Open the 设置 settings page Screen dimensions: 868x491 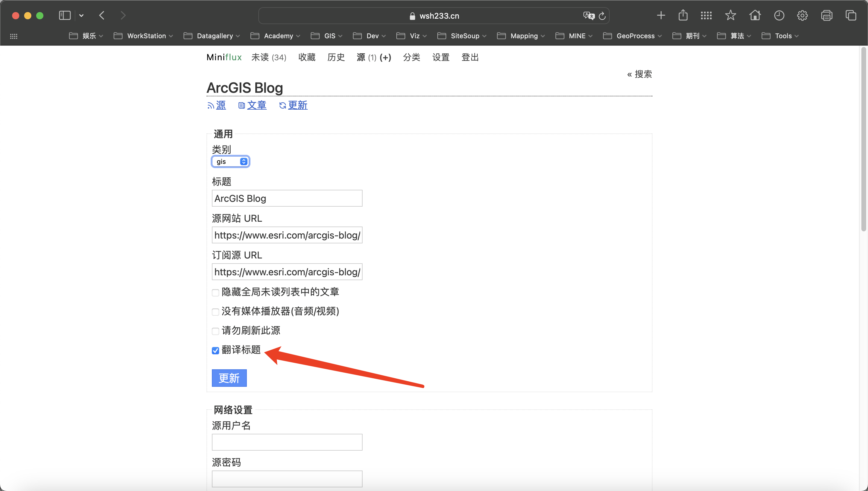[441, 57]
